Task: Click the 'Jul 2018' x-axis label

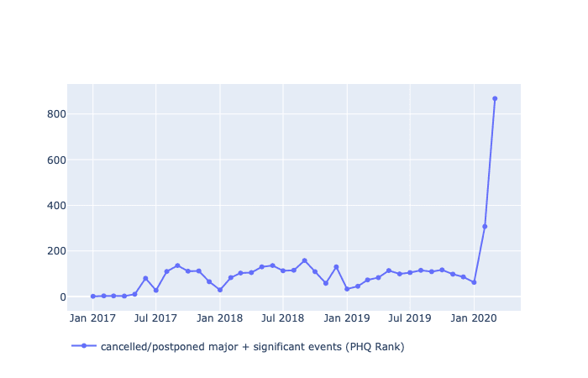Action: [282, 319]
